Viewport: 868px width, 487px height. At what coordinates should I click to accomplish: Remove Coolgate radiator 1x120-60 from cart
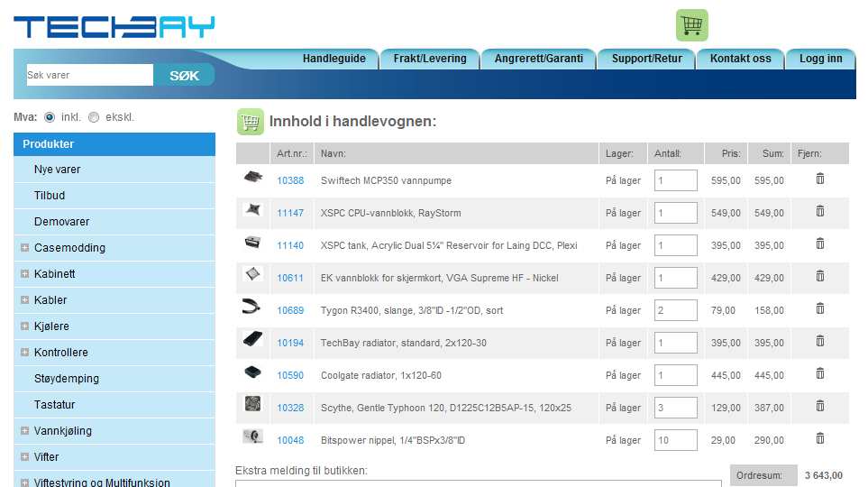[x=820, y=373]
